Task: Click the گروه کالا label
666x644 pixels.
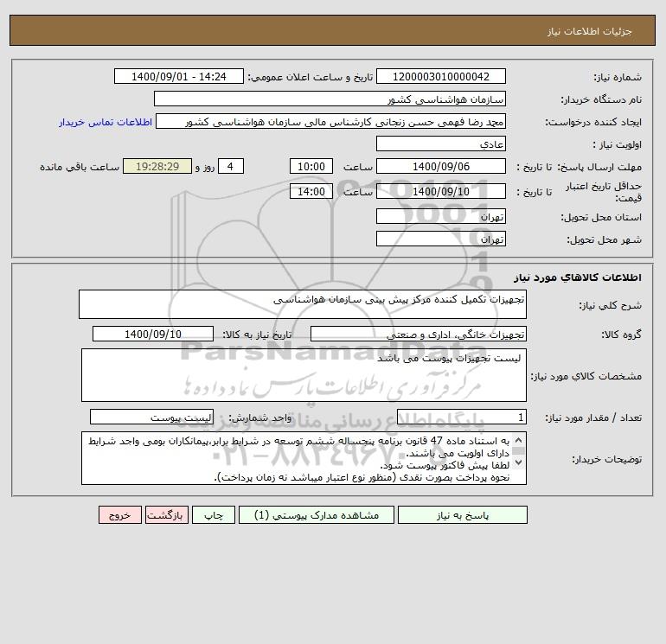Action: pyautogui.click(x=621, y=335)
